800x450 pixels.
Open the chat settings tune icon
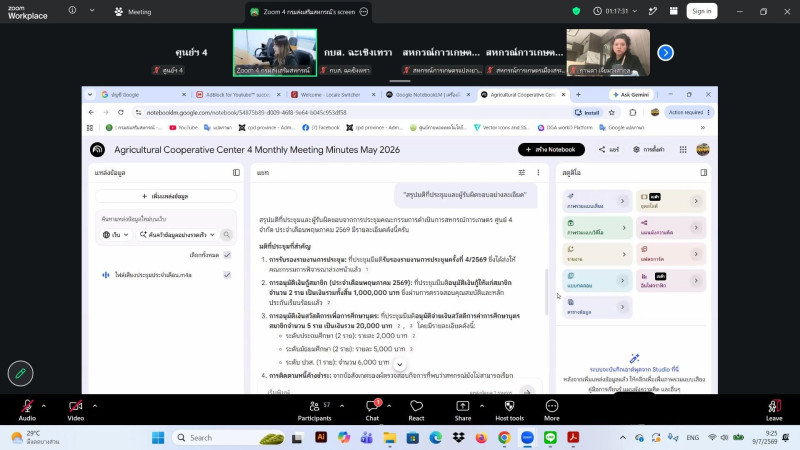click(x=521, y=172)
